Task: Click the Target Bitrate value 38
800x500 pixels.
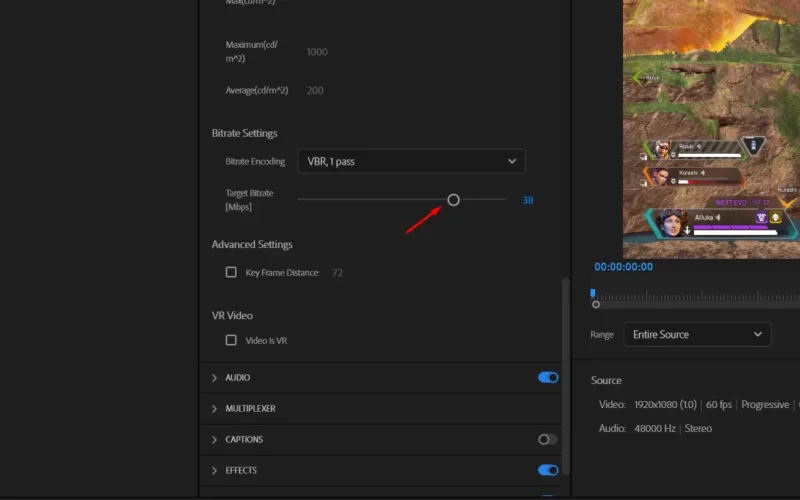Action: pyautogui.click(x=528, y=201)
